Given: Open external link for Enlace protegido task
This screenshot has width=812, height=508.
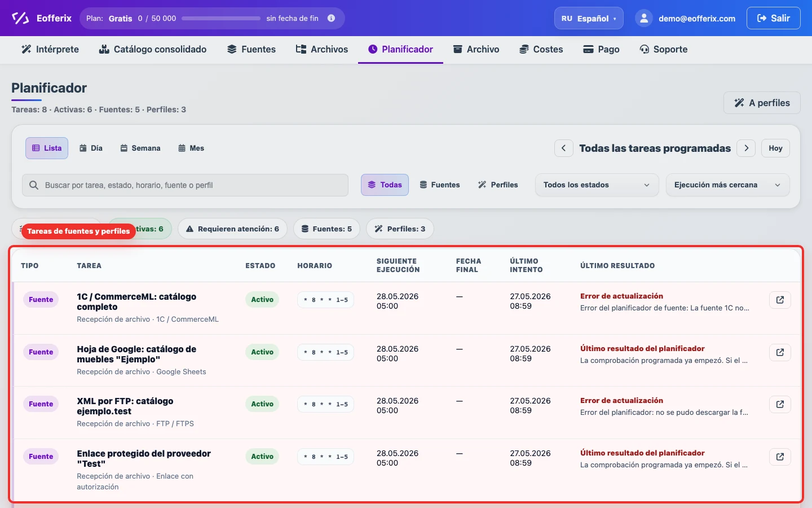Looking at the screenshot, I should pos(780,457).
